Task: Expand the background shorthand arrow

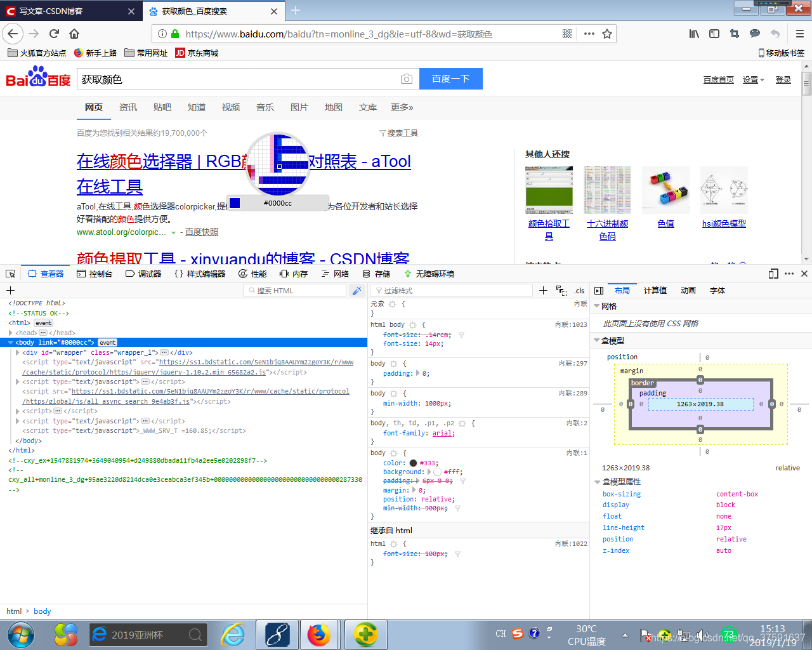Action: 429,472
